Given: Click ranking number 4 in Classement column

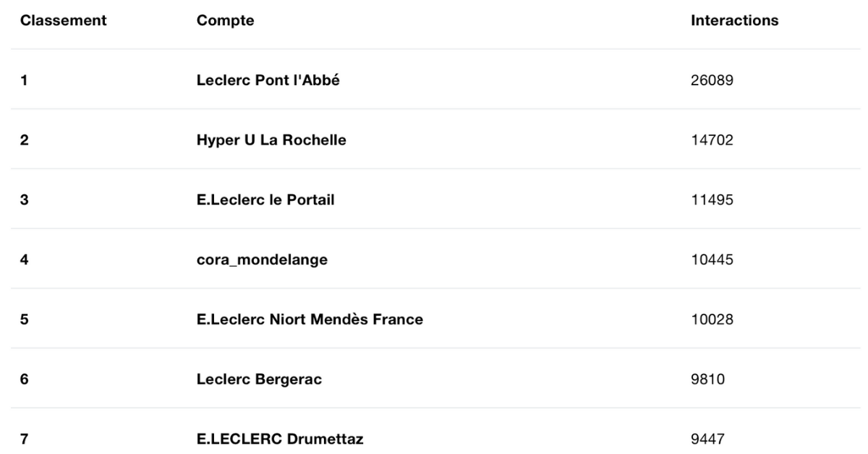Looking at the screenshot, I should 24,260.
